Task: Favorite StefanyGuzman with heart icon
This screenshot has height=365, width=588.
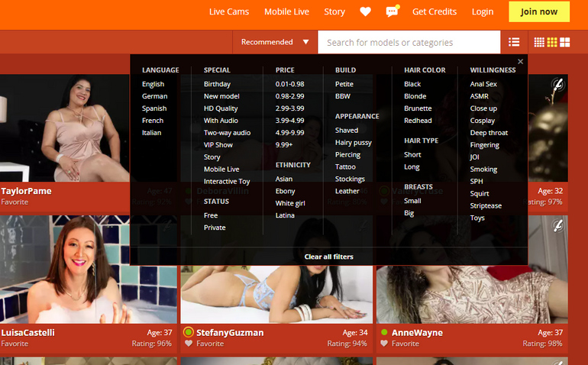Action: pos(189,344)
